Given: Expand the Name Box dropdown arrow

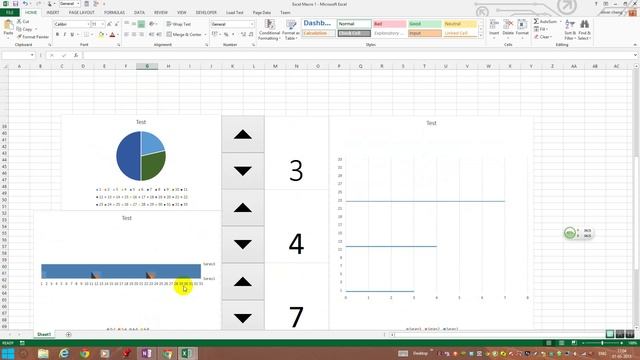Looking at the screenshot, I should click(x=32, y=55).
